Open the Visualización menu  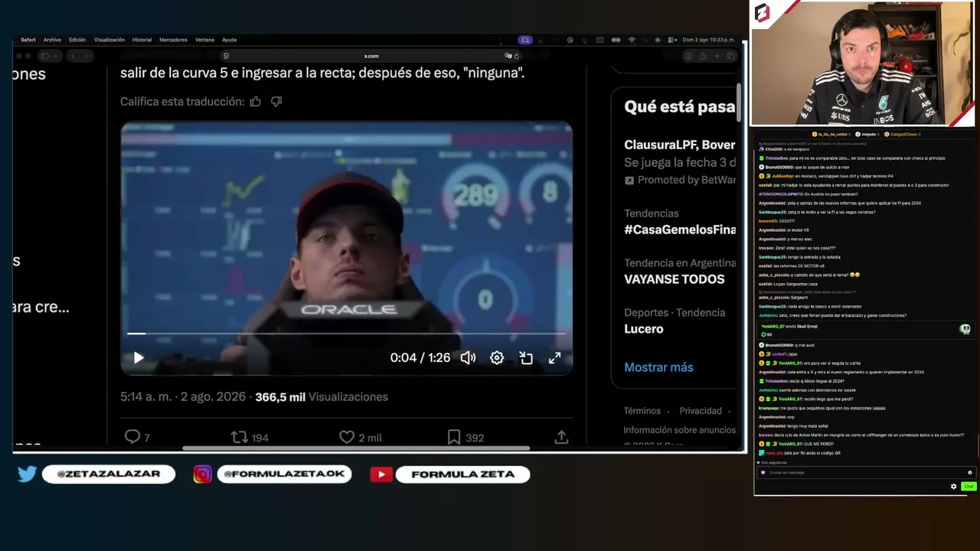[109, 40]
